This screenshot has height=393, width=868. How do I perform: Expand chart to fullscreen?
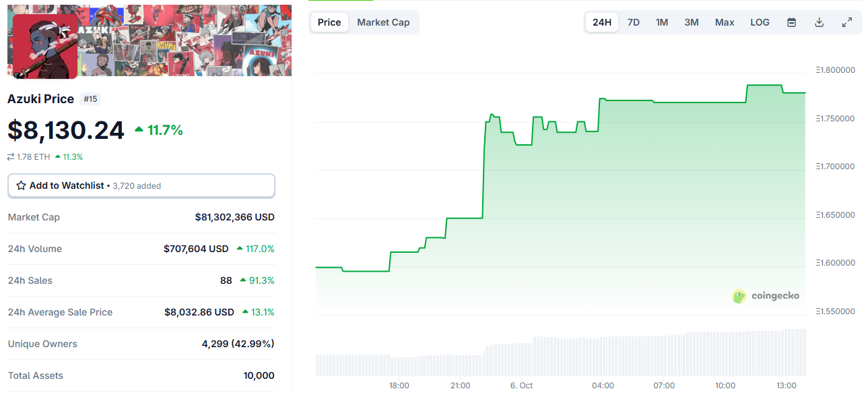point(847,22)
